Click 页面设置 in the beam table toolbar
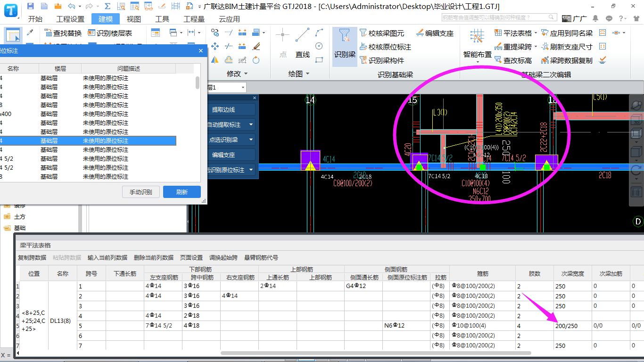The image size is (644, 362). [191, 258]
